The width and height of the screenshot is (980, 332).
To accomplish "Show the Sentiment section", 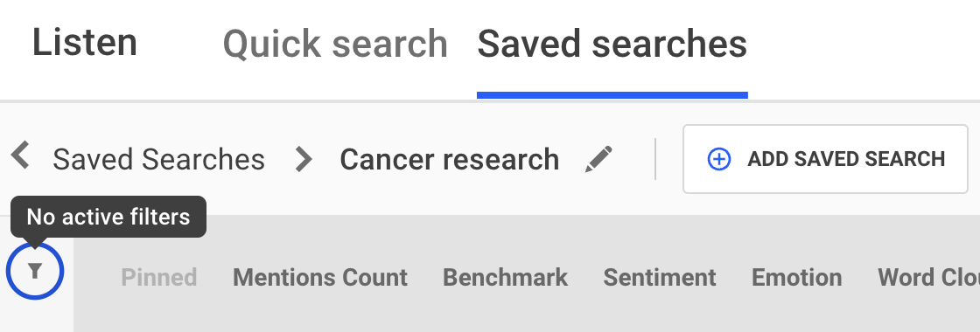I will pyautogui.click(x=660, y=277).
